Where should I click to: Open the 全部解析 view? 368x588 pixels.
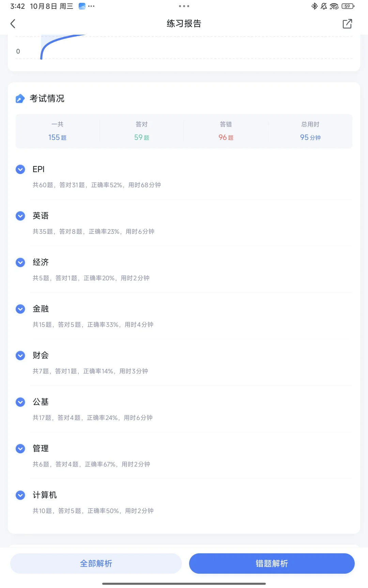[96, 563]
